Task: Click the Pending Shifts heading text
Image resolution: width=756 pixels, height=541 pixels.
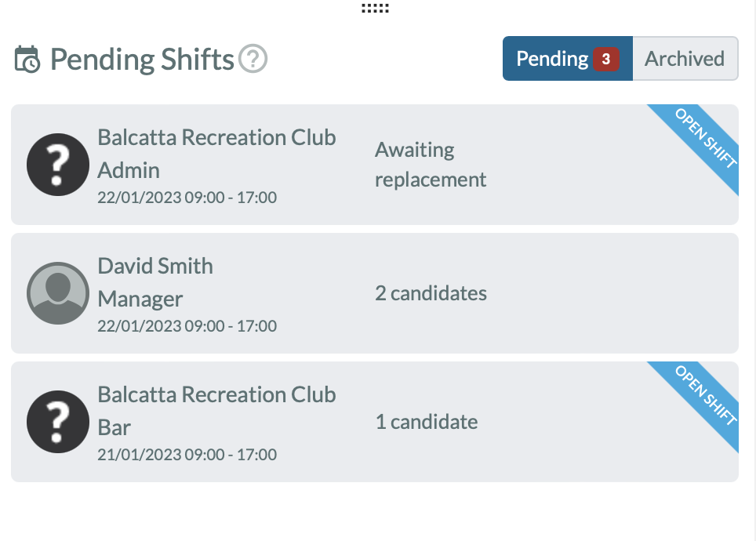Action: (142, 59)
